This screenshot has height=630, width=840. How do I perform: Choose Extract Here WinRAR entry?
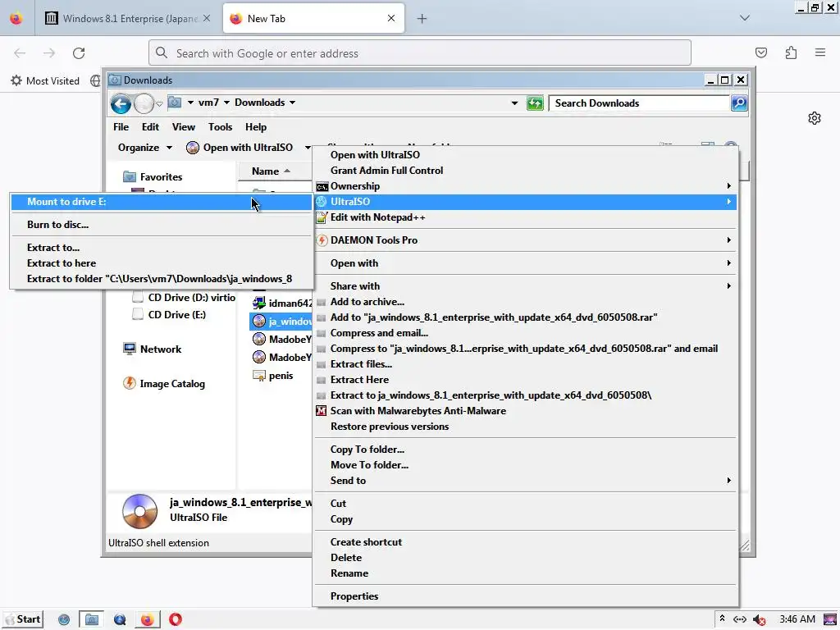527,379
